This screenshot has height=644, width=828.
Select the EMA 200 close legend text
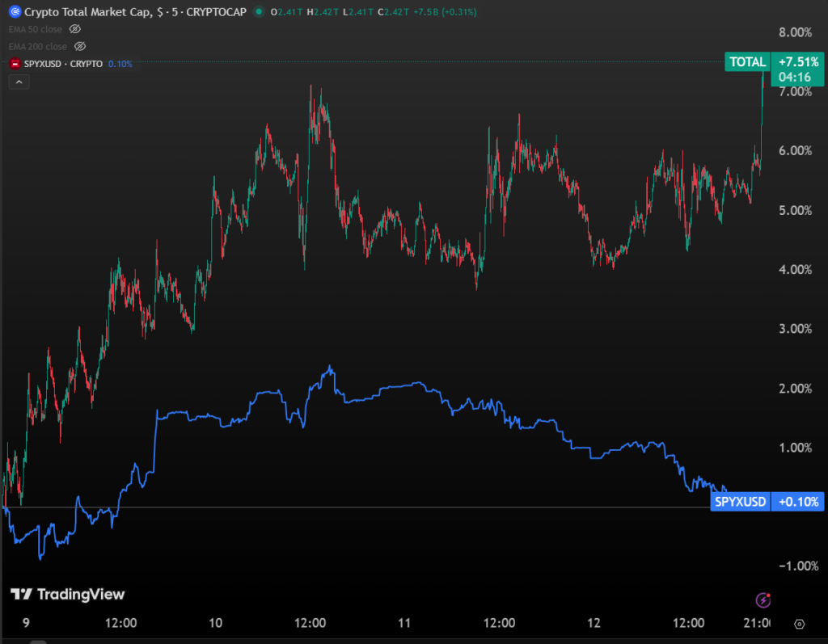point(39,46)
